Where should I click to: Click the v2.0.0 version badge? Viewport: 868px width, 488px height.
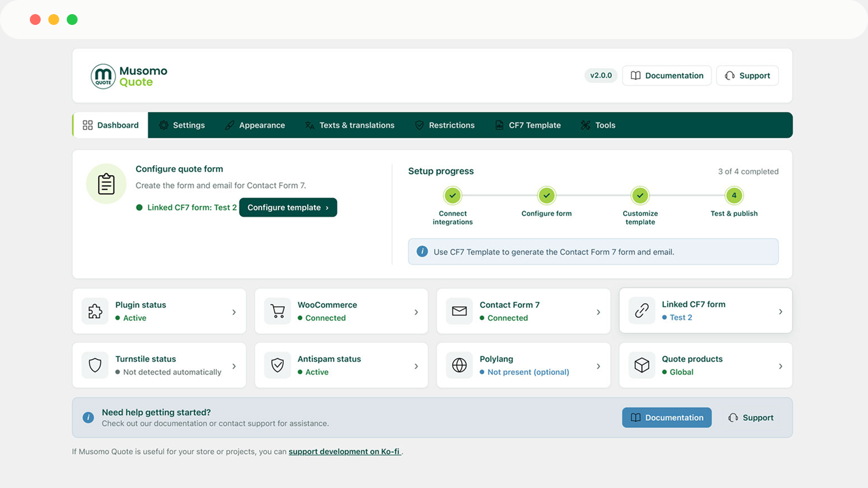tap(601, 75)
